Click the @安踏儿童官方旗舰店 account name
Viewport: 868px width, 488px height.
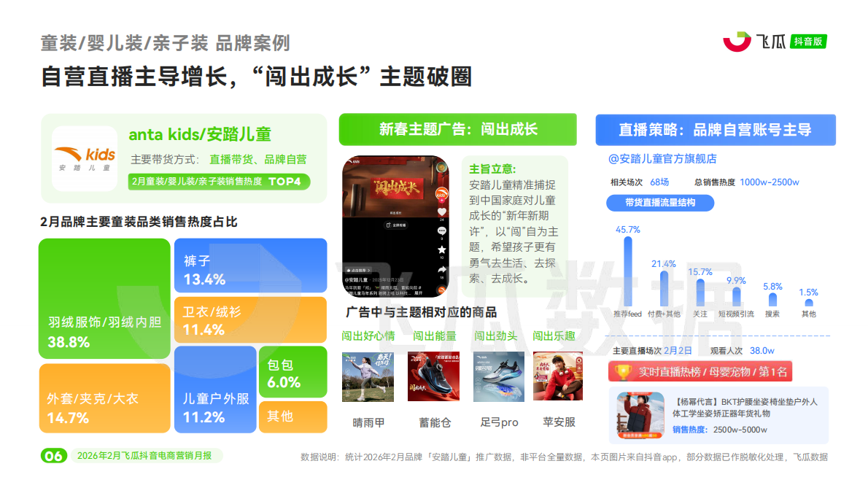662,159
